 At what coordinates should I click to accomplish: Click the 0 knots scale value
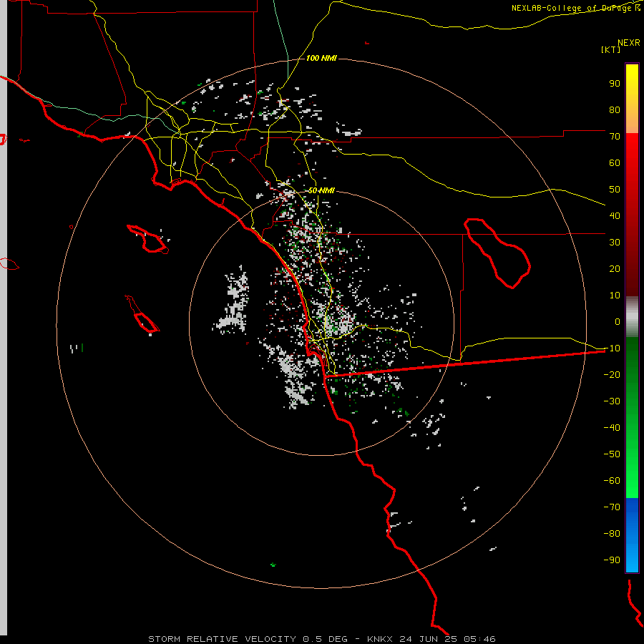618,322
